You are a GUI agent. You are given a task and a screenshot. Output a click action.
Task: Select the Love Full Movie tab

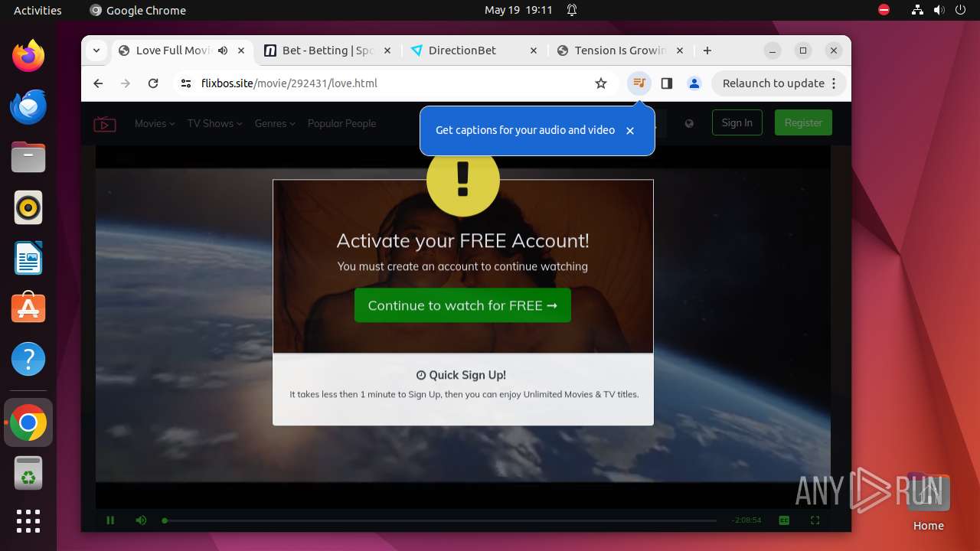tap(173, 51)
